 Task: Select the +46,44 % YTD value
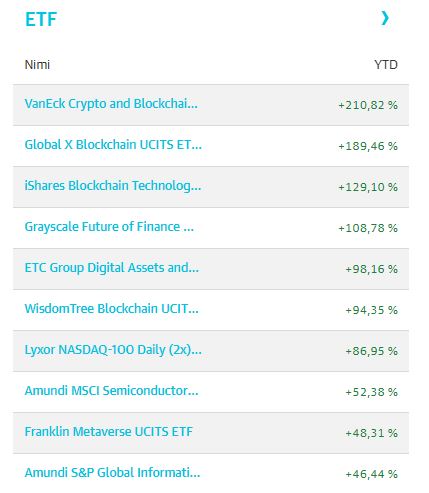(x=372, y=474)
